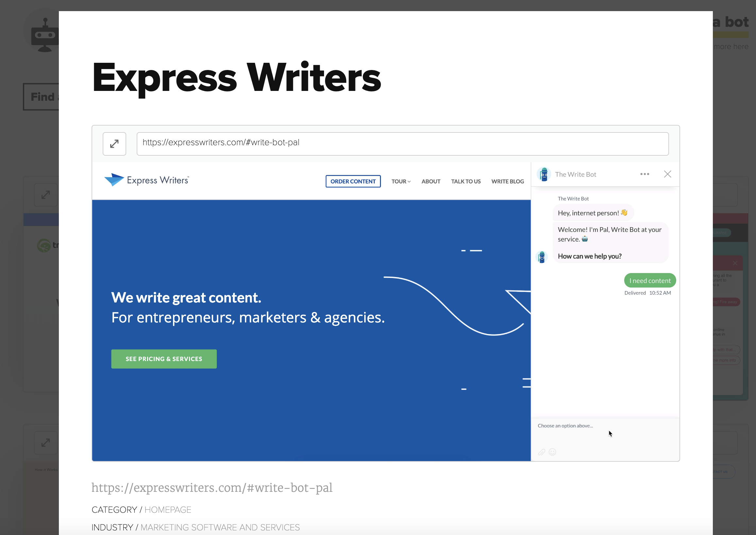This screenshot has height=535, width=756.
Task: Click the 'I need content' chat bubble
Action: pyautogui.click(x=650, y=281)
